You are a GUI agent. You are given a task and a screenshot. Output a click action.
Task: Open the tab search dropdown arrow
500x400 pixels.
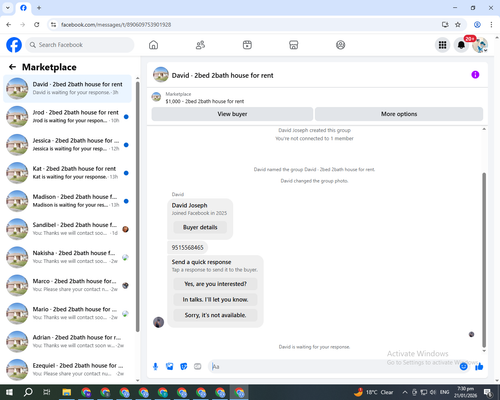pyautogui.click(x=8, y=8)
